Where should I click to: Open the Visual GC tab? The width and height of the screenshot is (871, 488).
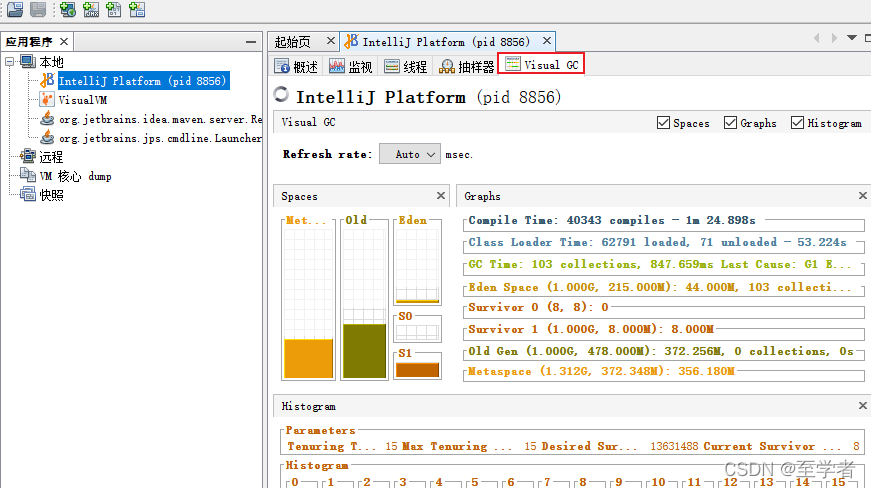pos(541,64)
